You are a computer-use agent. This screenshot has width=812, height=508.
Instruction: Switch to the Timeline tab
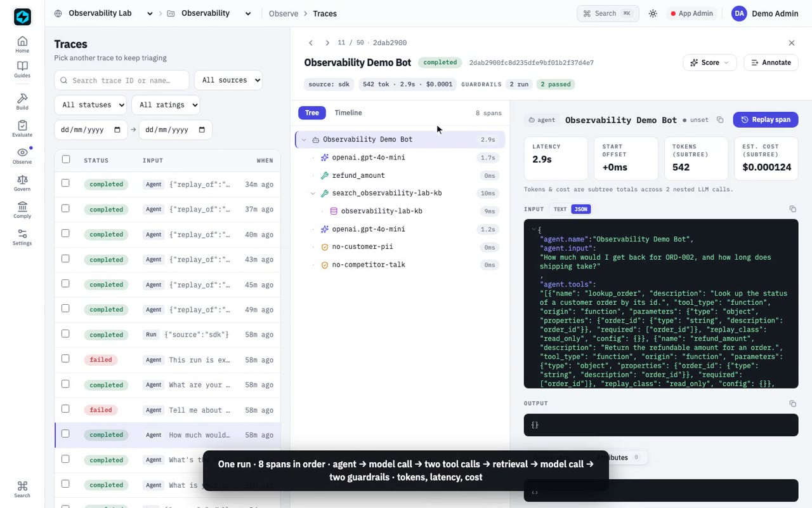348,112
